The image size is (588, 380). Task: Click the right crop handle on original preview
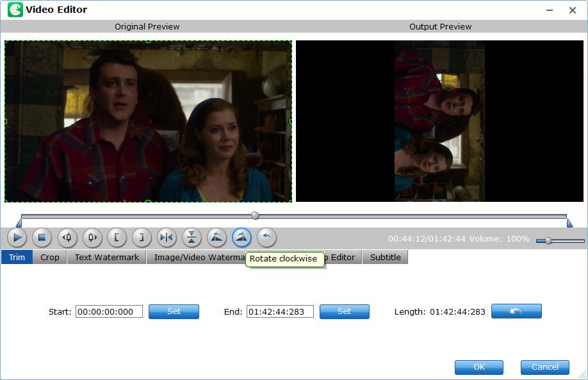click(x=291, y=121)
